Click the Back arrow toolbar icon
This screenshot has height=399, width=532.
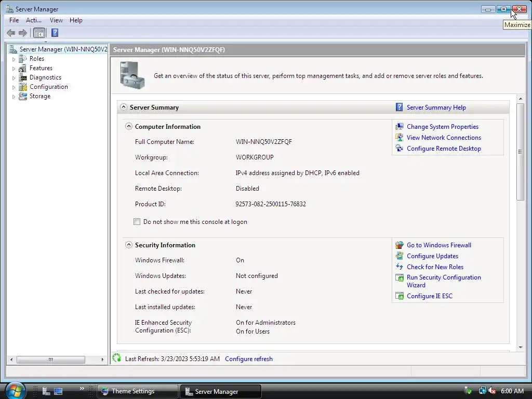[11, 33]
